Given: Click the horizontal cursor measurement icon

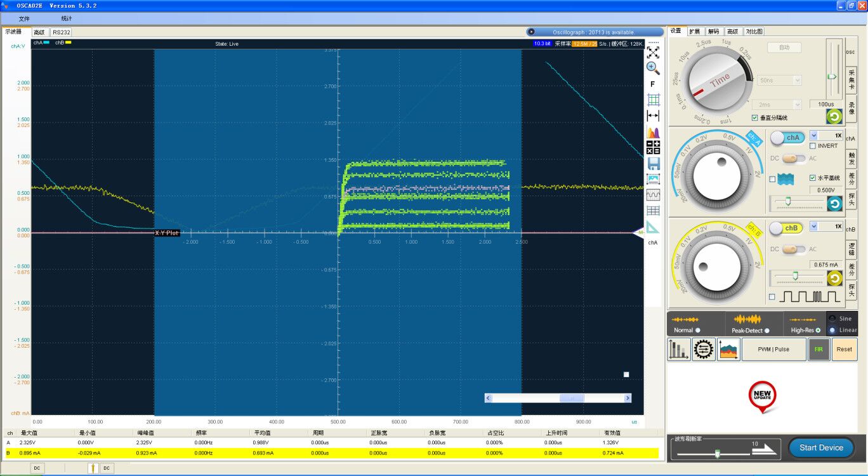Looking at the screenshot, I should pyautogui.click(x=653, y=116).
